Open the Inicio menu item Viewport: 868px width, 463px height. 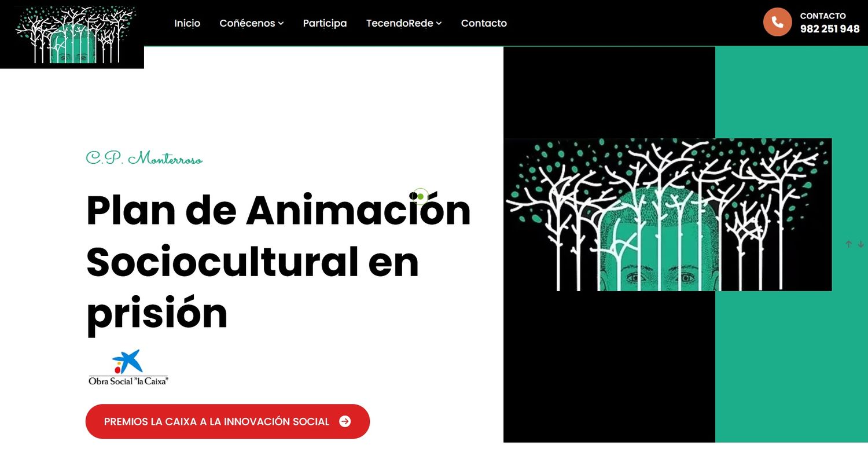click(187, 23)
